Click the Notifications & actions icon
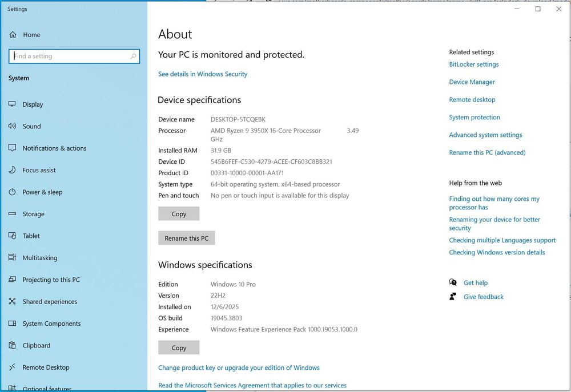Screen dimensions: 571x392 tap(12, 148)
